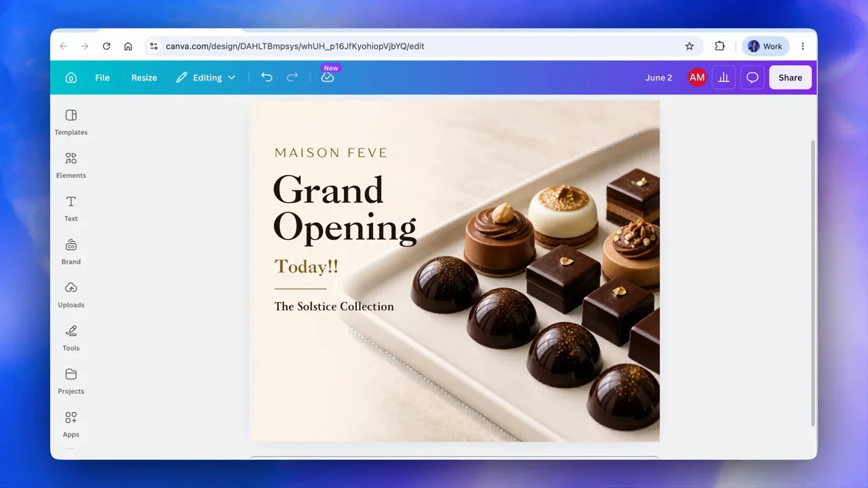Open the Uploads panel

pyautogui.click(x=71, y=295)
